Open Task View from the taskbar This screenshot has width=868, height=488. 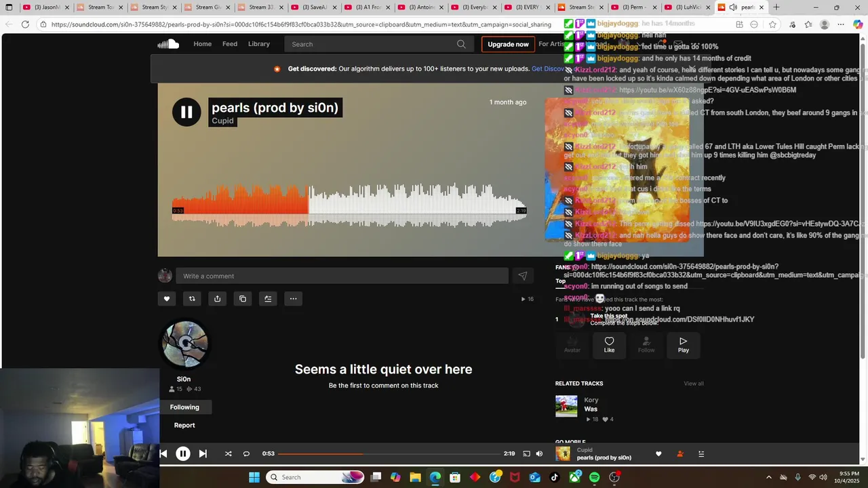[376, 477]
